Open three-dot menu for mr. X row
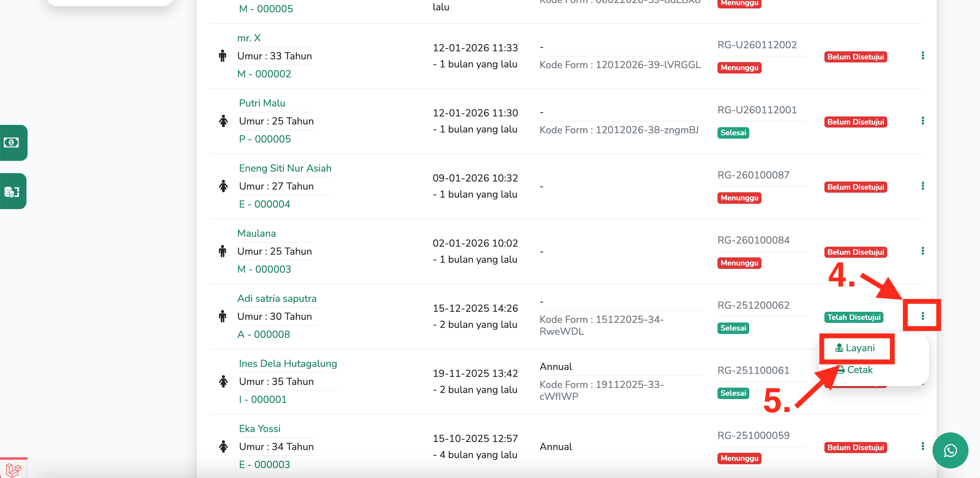This screenshot has width=980, height=478. pos(923,56)
